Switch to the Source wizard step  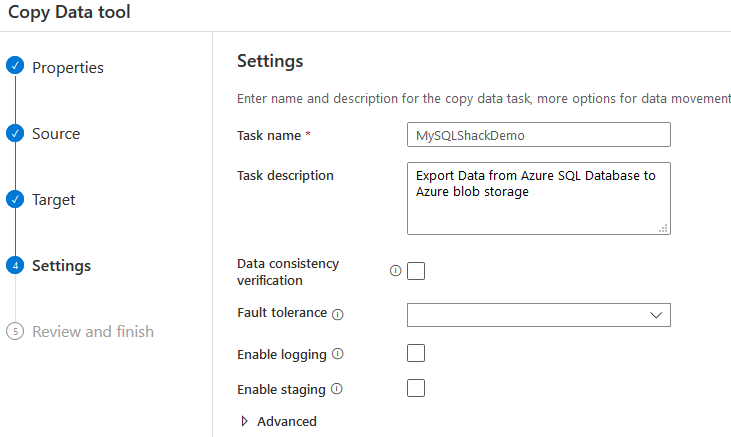pos(56,134)
